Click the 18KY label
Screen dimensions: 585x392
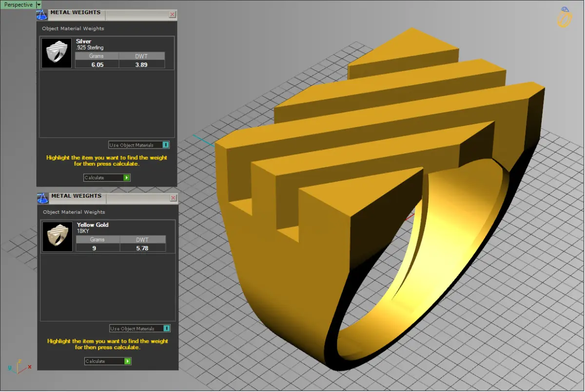83,231
